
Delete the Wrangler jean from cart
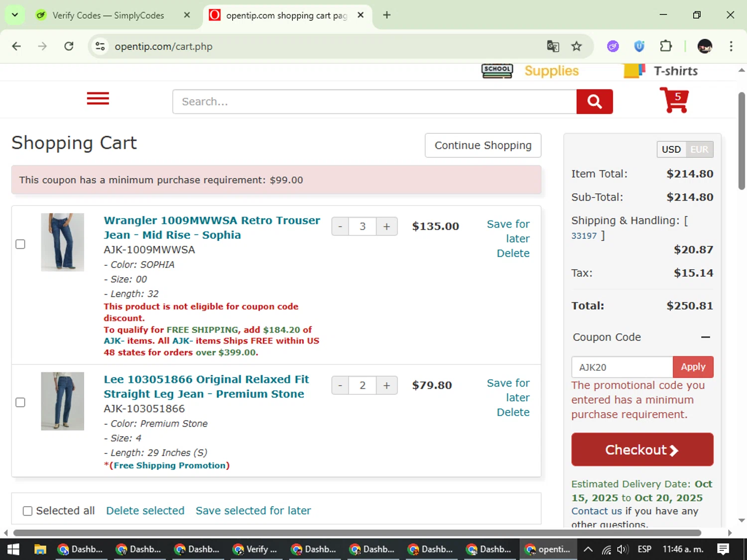coord(513,253)
